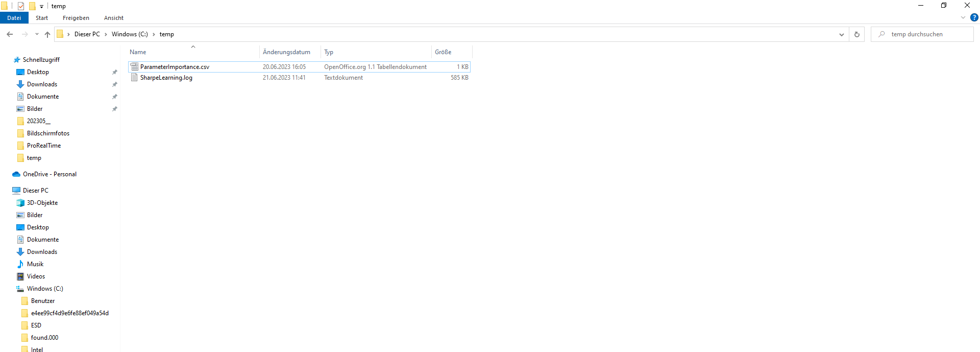Click the Back navigation arrow

[10, 34]
